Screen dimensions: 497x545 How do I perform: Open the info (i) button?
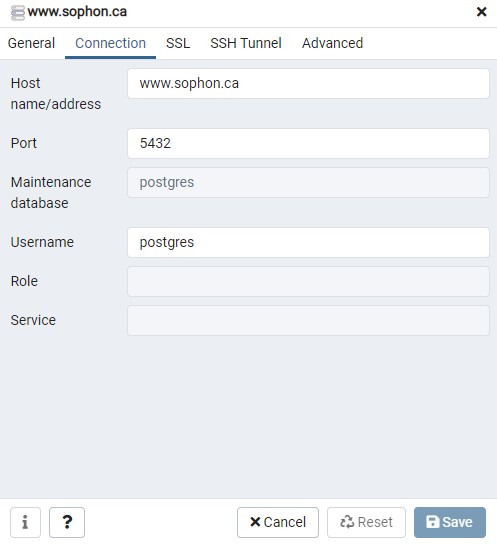pyautogui.click(x=25, y=522)
